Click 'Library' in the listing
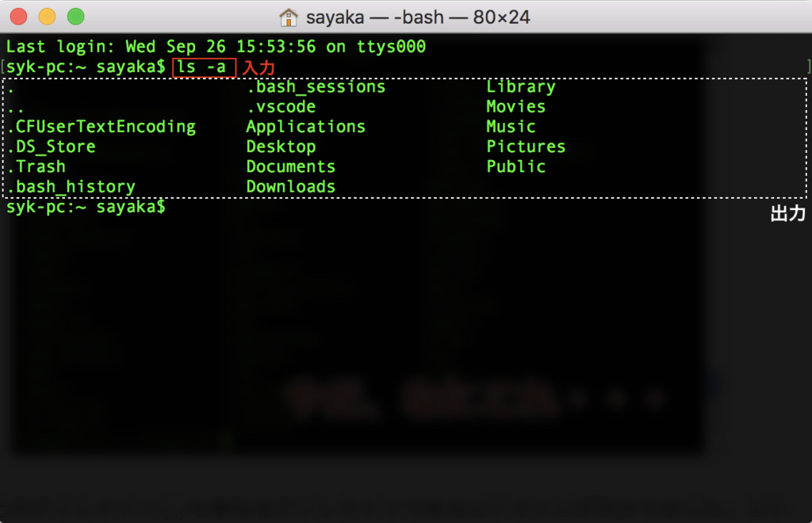This screenshot has width=812, height=523. coord(521,87)
